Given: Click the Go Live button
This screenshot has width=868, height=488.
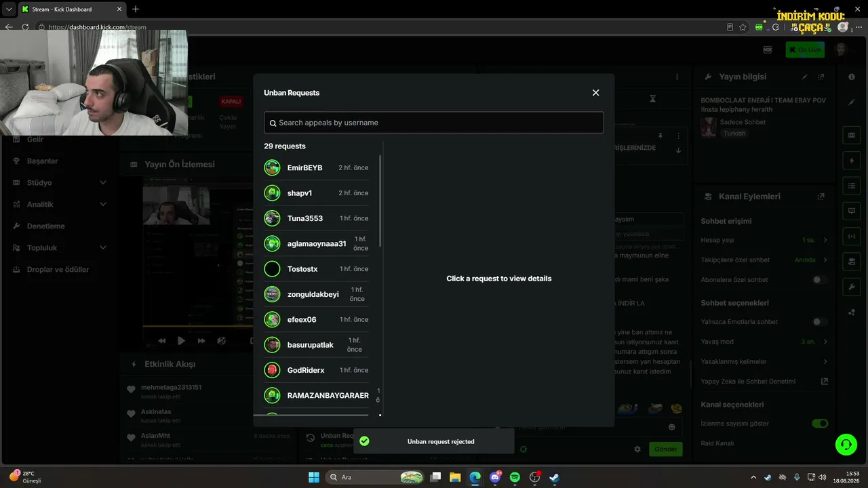Looking at the screenshot, I should (x=804, y=49).
